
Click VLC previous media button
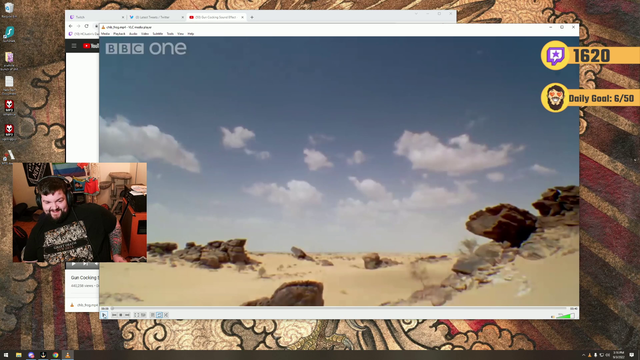(114, 315)
